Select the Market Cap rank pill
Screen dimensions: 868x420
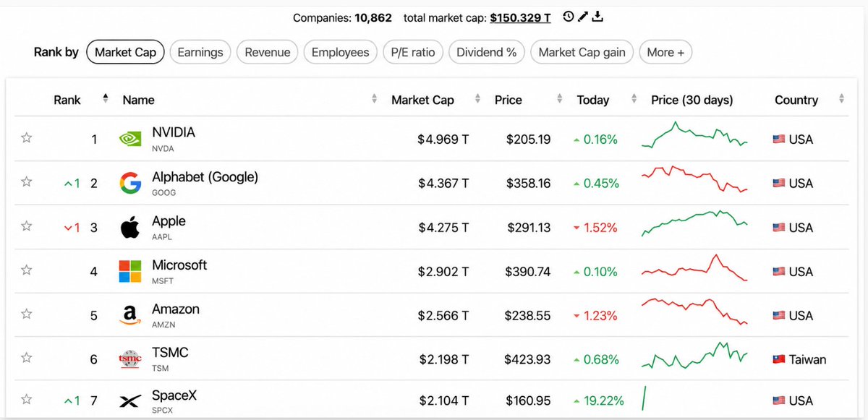125,52
